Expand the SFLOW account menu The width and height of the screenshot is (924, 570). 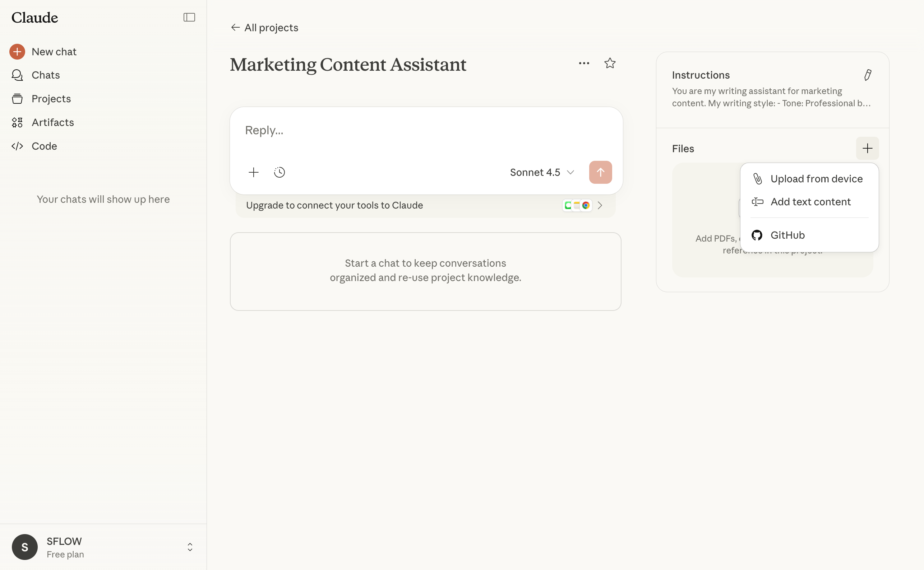coord(190,547)
